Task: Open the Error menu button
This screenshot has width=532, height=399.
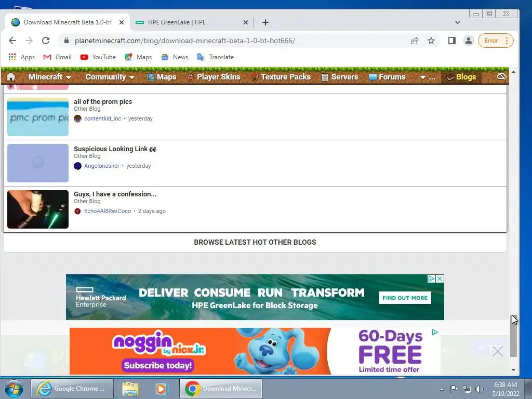Action: pos(495,41)
